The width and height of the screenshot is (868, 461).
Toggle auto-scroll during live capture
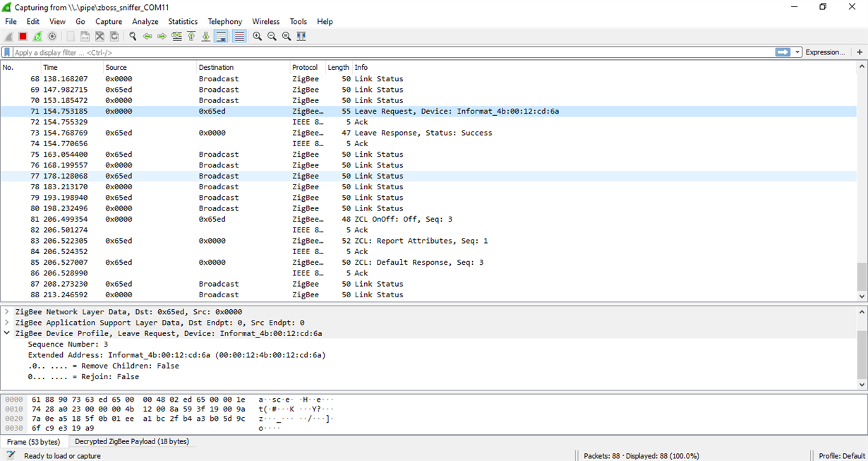click(221, 36)
